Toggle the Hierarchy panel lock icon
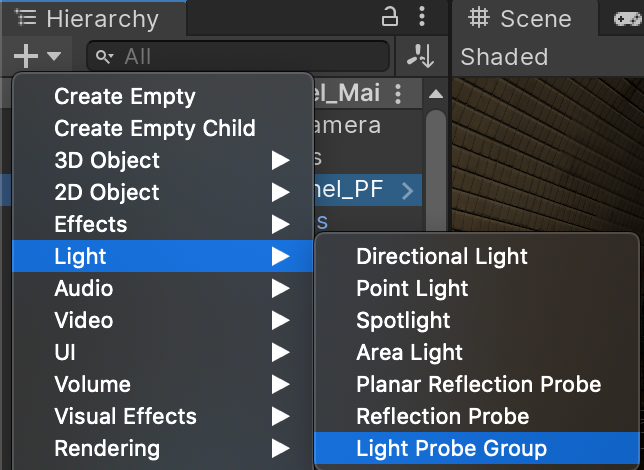The height and width of the screenshot is (470, 644). [390, 17]
